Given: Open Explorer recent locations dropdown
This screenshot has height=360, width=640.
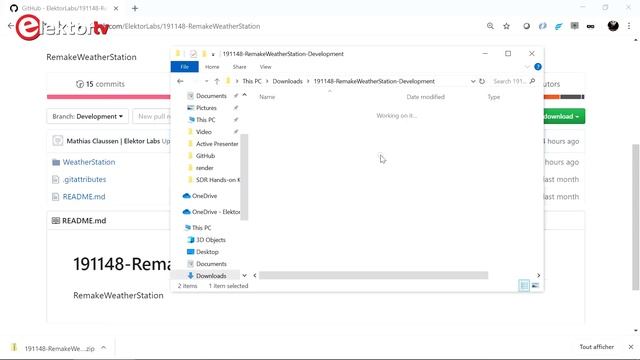Looking at the screenshot, I should pyautogui.click(x=207, y=81).
